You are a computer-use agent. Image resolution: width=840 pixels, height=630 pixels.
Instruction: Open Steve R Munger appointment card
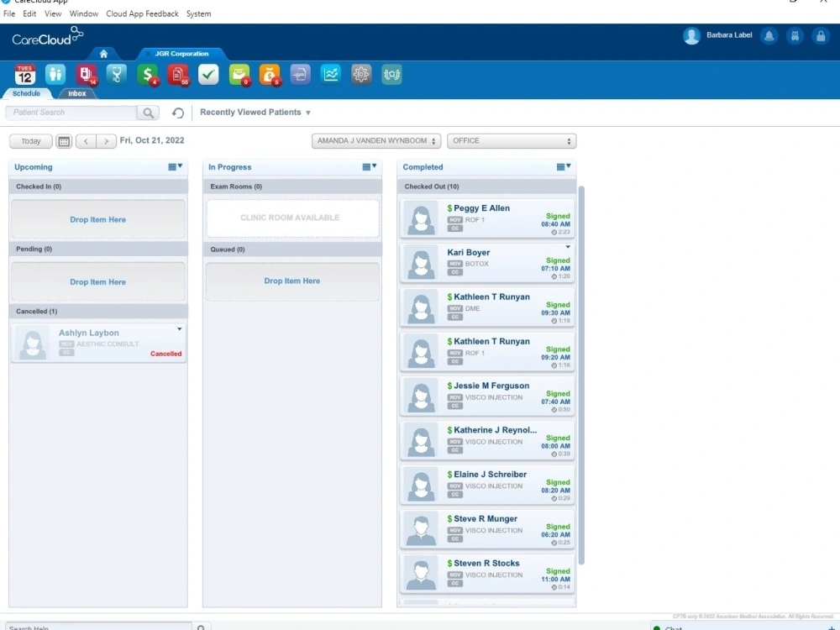point(487,529)
